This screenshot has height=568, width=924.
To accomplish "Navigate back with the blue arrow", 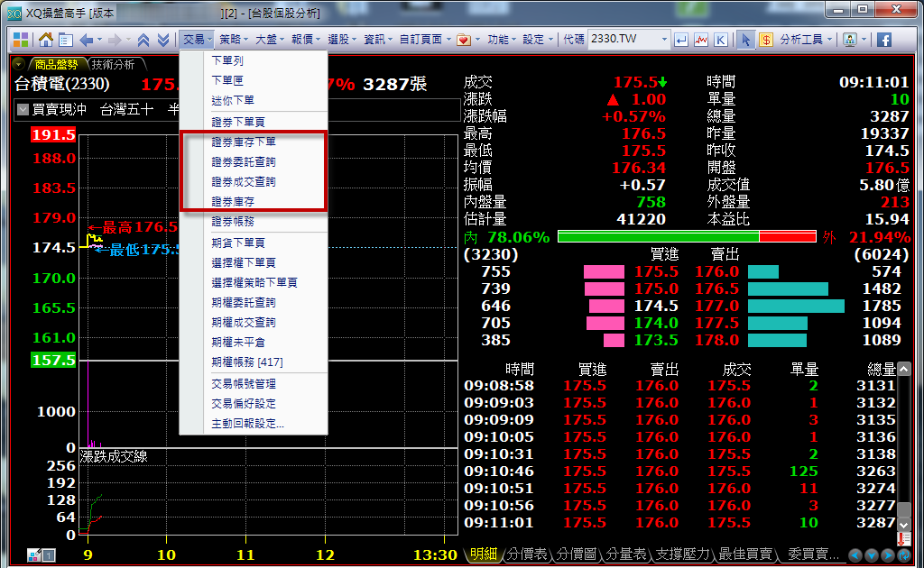I will (x=87, y=40).
